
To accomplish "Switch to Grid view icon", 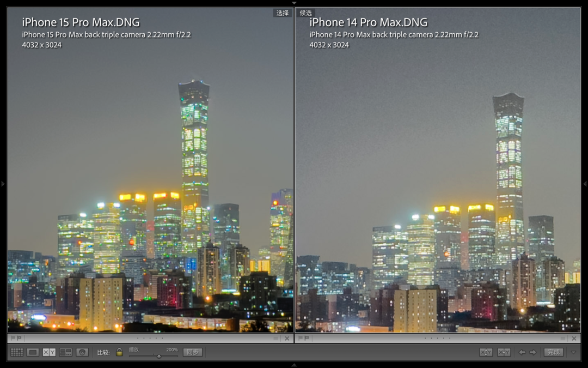I will click(17, 352).
